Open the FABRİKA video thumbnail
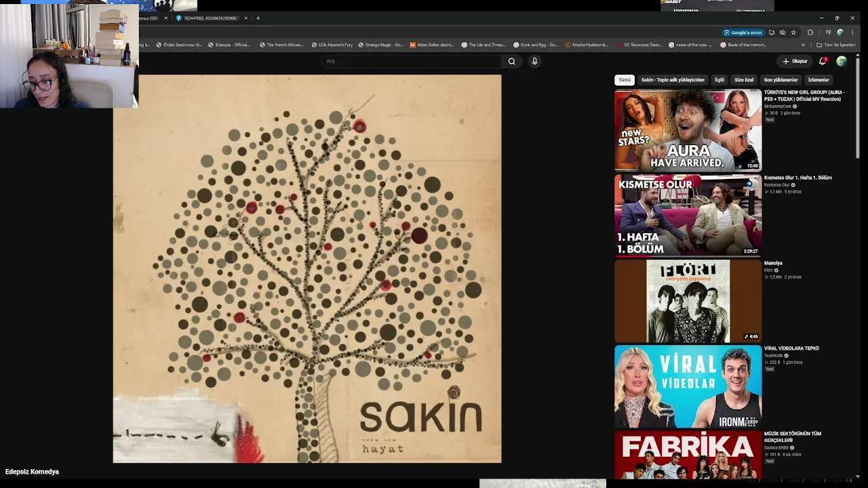The width and height of the screenshot is (868, 488). 688,455
